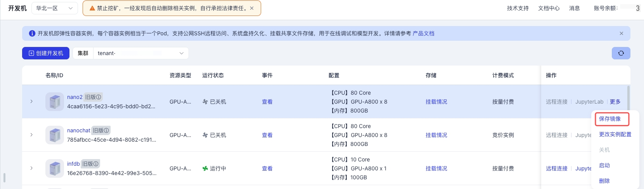Choose 更改实例配置 in the menu

tap(615, 134)
